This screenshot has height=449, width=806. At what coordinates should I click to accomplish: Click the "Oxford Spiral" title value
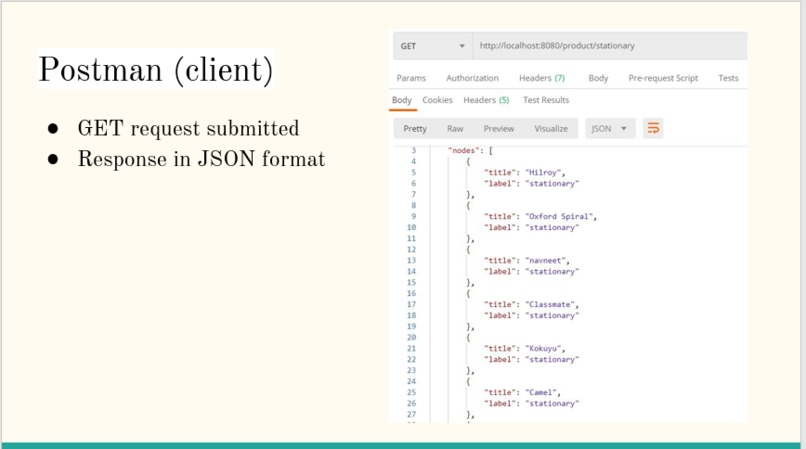tap(559, 217)
